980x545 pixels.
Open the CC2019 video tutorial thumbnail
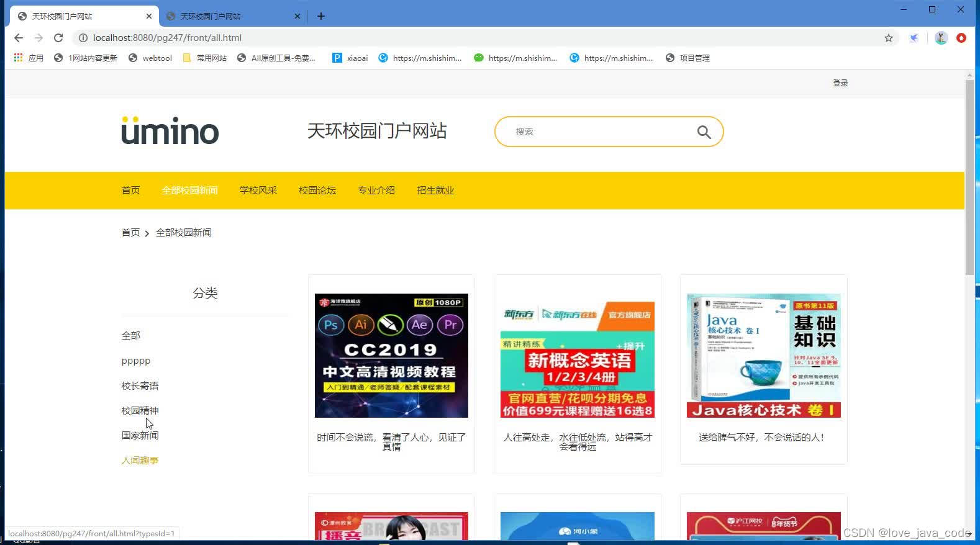coord(391,356)
